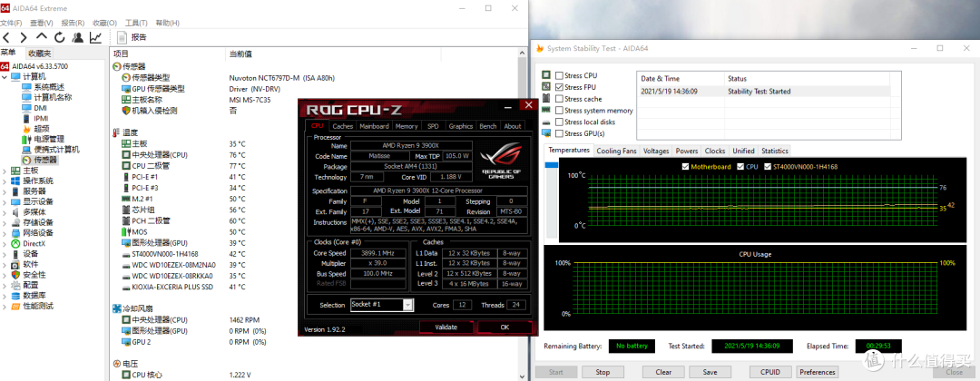This screenshot has width=980, height=381.
Task: Select the IPMI icon in the tree
Action: click(27, 118)
